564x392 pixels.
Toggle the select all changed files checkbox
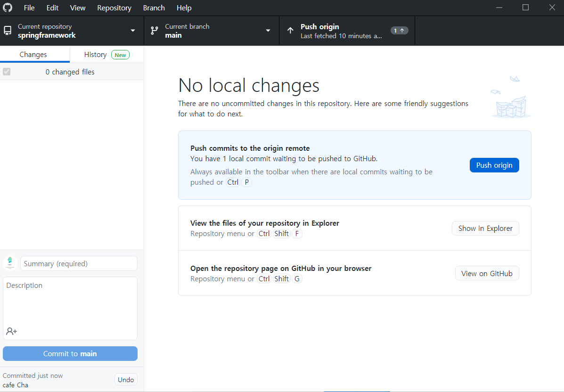[x=7, y=72]
